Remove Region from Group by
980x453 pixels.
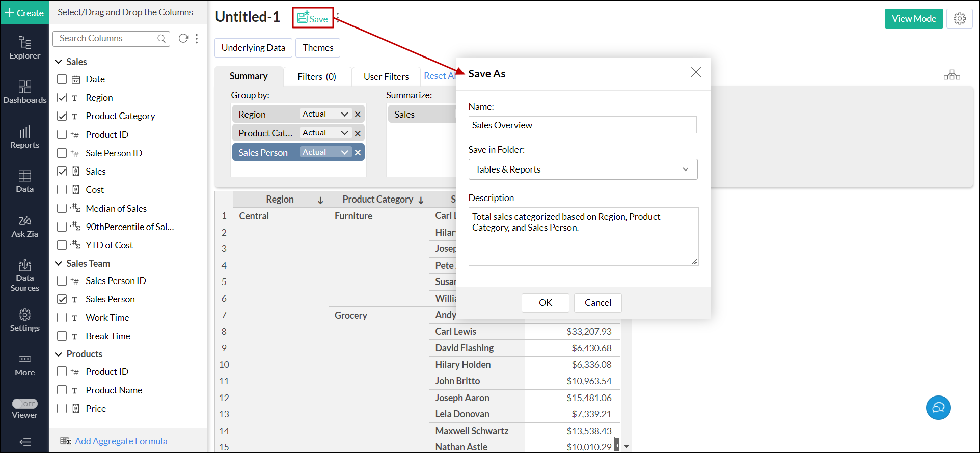358,115
